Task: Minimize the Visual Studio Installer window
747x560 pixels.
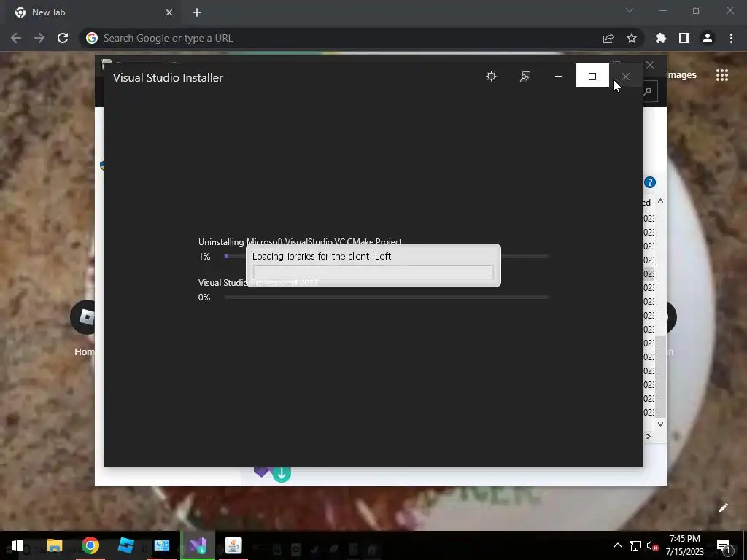Action: click(x=558, y=76)
